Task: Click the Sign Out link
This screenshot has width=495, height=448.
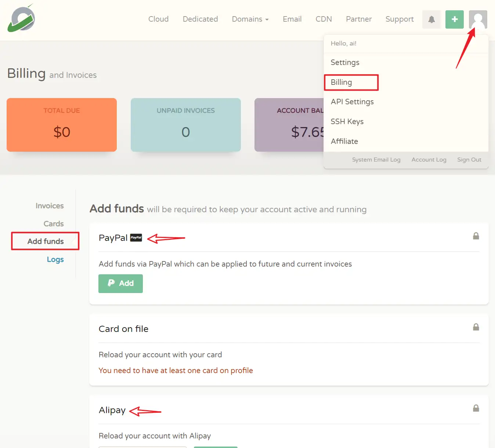Action: [x=469, y=160]
